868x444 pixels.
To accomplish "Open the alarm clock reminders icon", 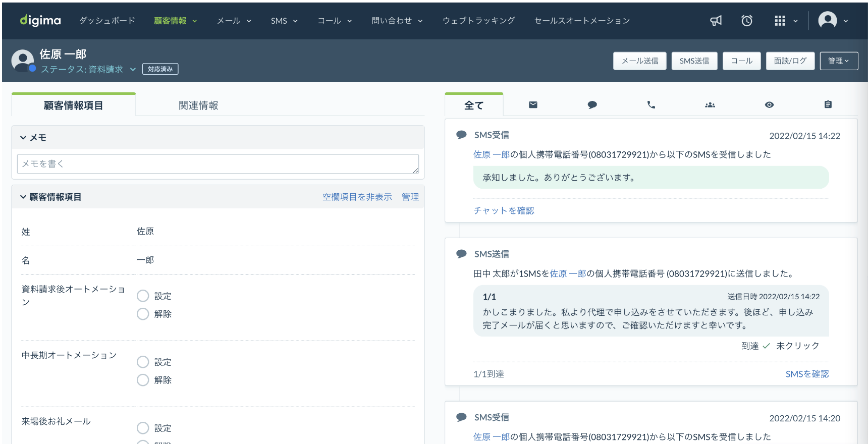I will click(x=746, y=21).
